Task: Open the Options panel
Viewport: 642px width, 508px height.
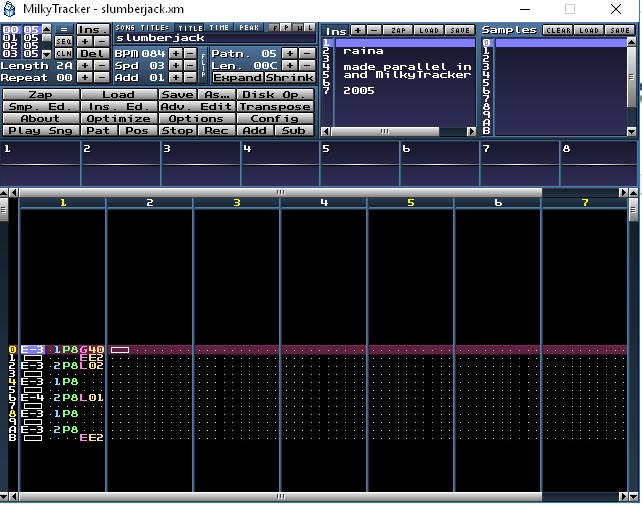Action: pyautogui.click(x=197, y=118)
